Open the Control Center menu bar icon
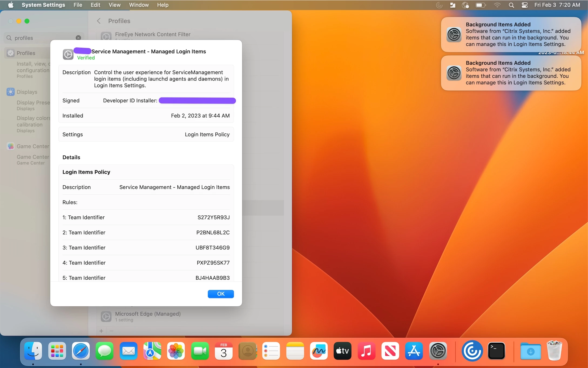The width and height of the screenshot is (588, 368). [525, 5]
